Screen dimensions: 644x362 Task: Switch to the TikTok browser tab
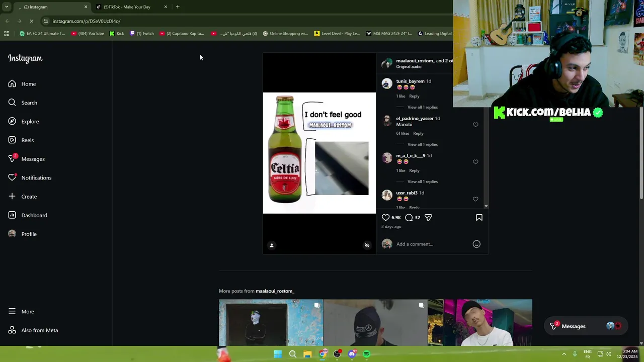(x=127, y=7)
